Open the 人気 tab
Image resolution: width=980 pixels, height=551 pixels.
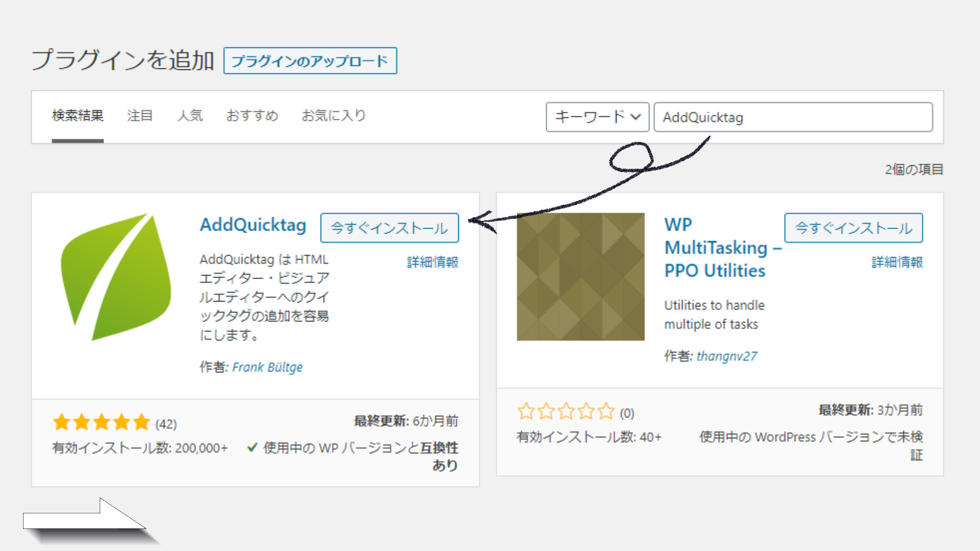[190, 116]
